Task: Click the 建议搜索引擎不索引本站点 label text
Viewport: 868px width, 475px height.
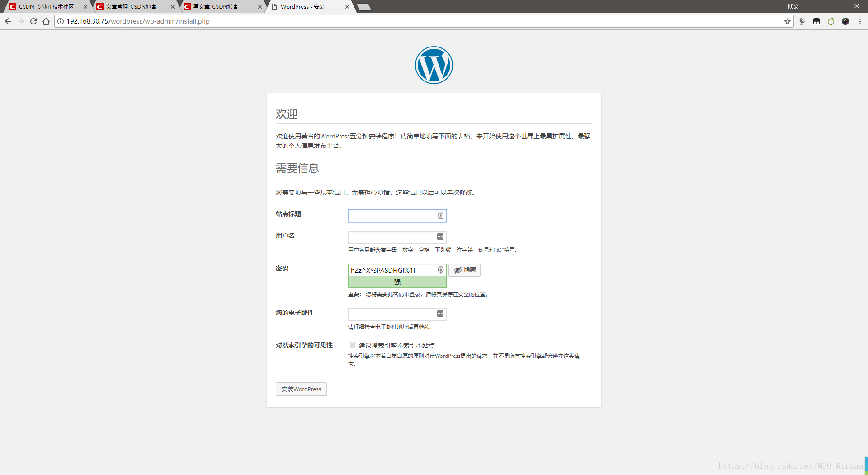Action: pos(397,346)
